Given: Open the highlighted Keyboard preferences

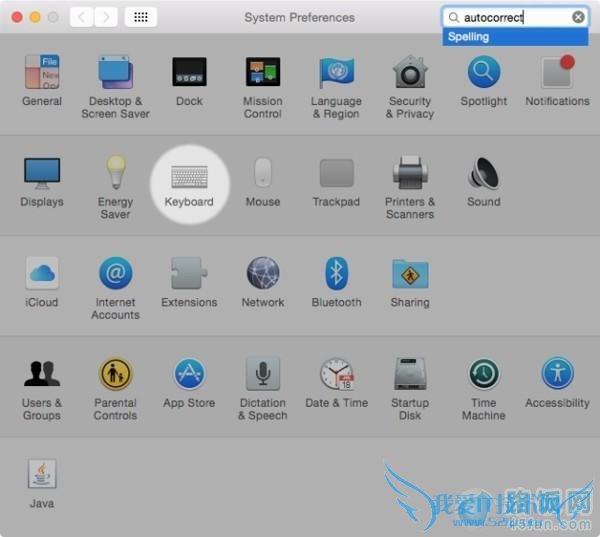Looking at the screenshot, I should pyautogui.click(x=189, y=185).
